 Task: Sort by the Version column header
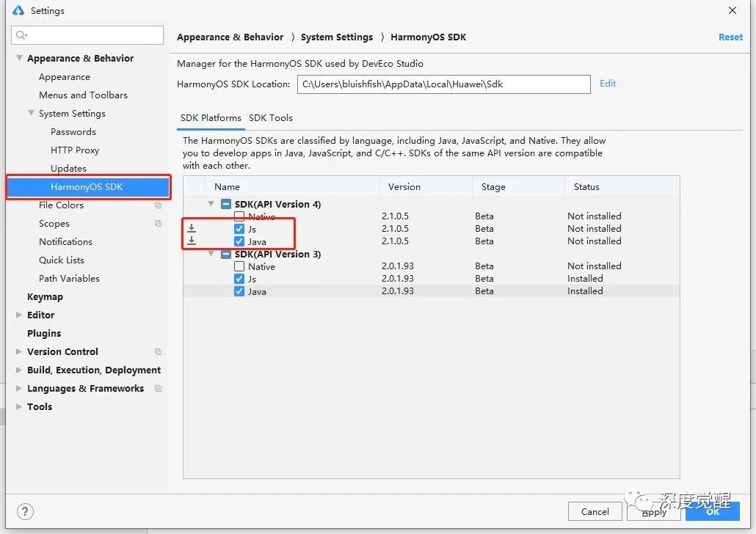click(x=426, y=186)
